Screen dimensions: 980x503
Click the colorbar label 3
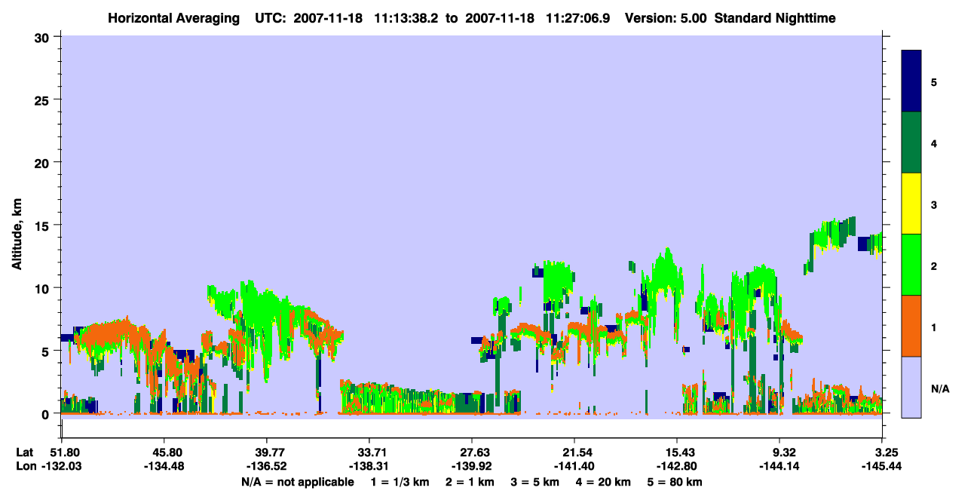[x=934, y=204]
